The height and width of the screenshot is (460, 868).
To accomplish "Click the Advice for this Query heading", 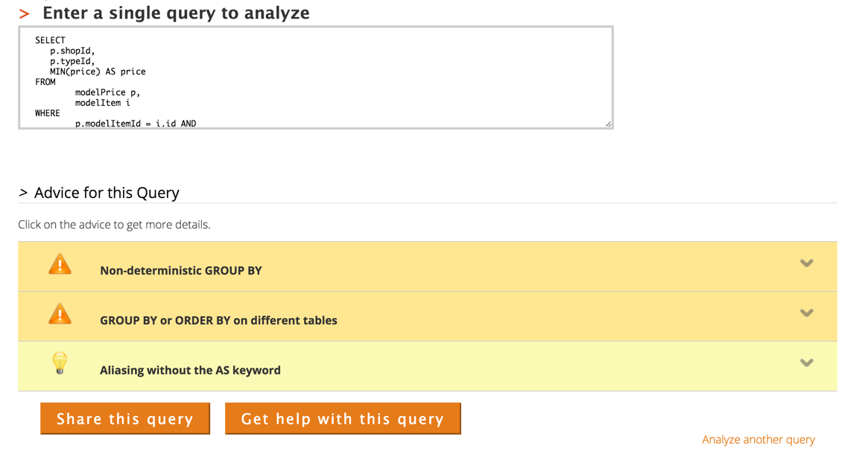I will click(107, 193).
